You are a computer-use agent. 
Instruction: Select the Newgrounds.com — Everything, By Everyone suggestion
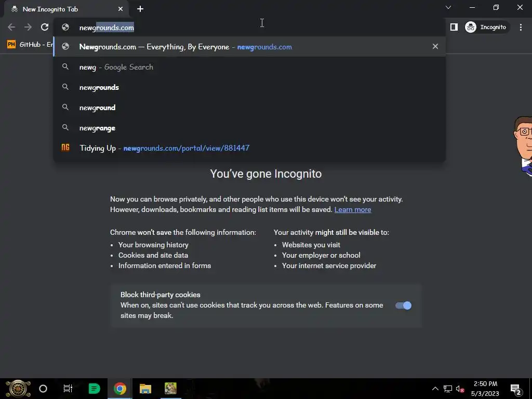249,47
